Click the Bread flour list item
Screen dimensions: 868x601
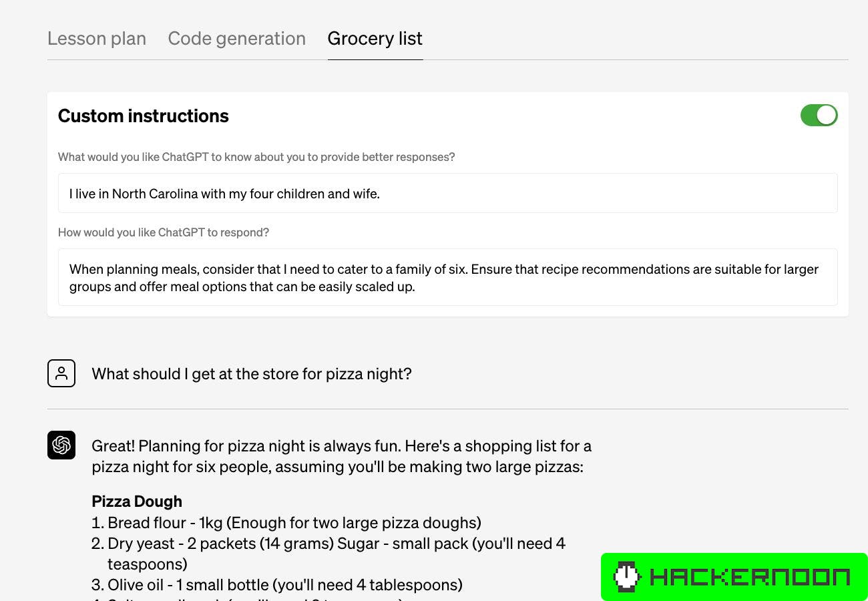pos(294,522)
